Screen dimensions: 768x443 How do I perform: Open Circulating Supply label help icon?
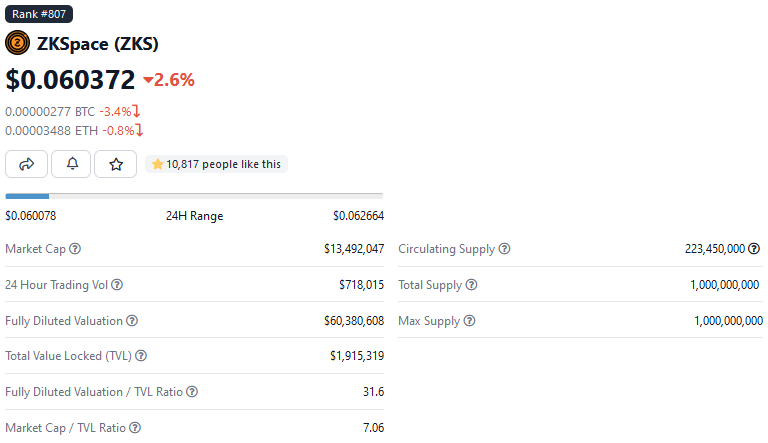tap(504, 249)
